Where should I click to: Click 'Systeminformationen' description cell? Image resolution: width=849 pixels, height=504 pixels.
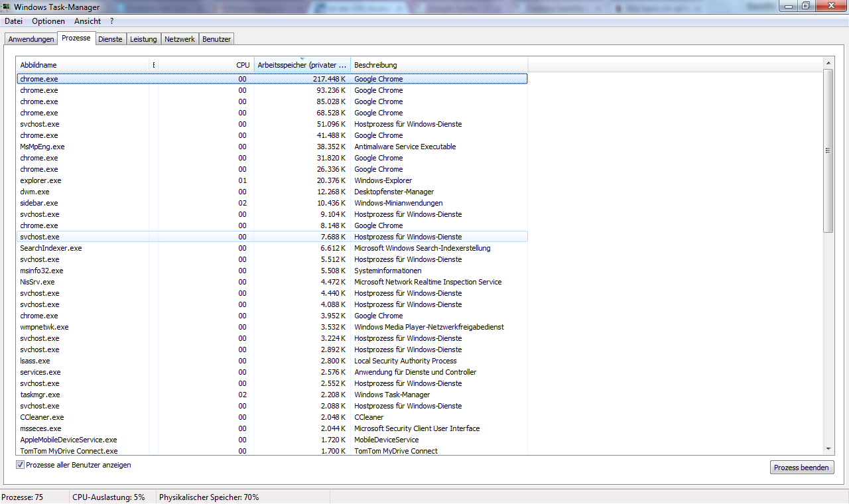[388, 271]
